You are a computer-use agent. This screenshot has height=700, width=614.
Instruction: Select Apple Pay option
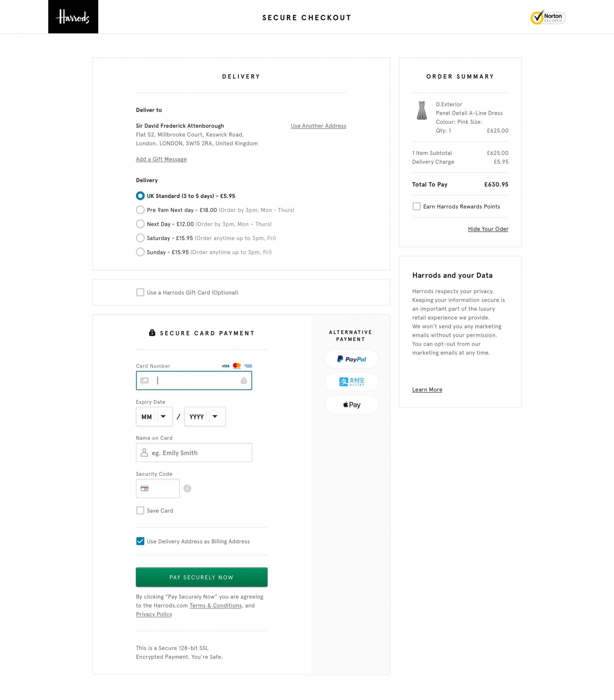pos(351,404)
